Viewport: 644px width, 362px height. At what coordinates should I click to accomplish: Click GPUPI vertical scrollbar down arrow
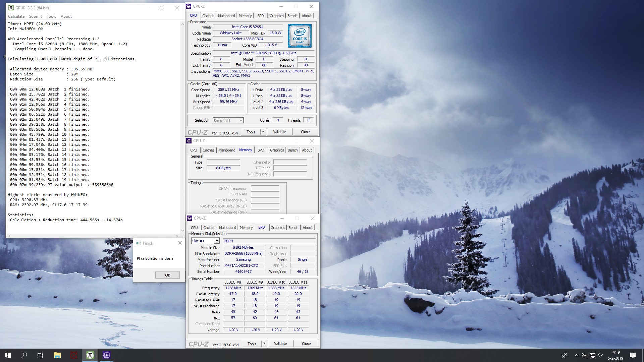[183, 231]
